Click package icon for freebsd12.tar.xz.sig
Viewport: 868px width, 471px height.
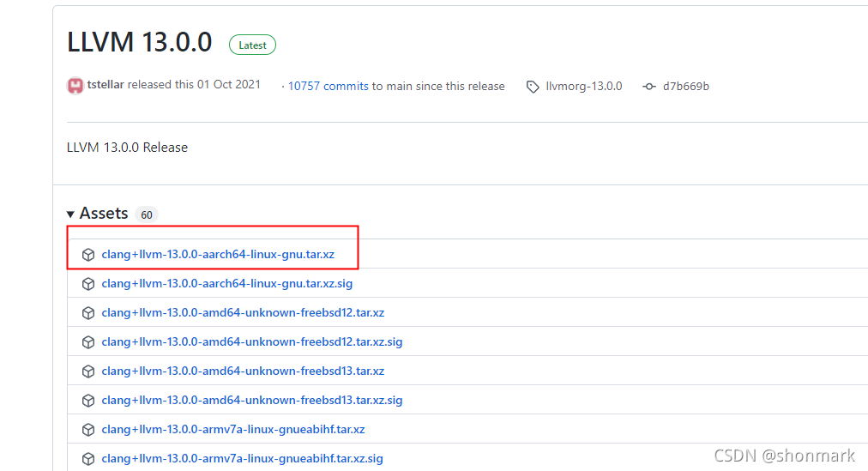[x=88, y=342]
